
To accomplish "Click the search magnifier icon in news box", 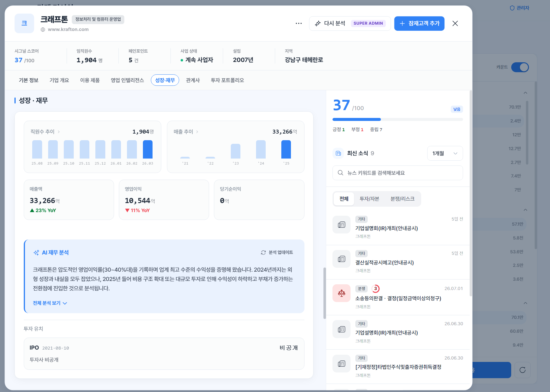I will [340, 173].
